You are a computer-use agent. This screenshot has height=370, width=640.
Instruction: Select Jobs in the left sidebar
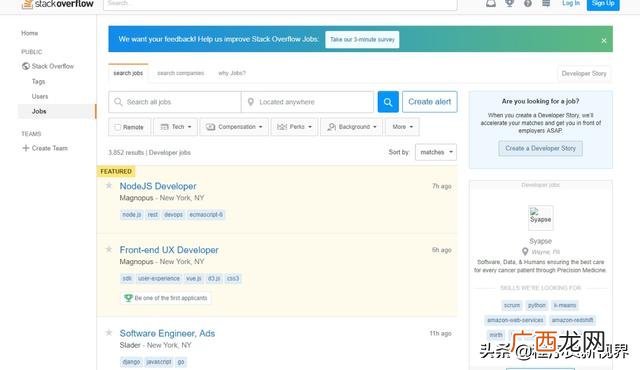click(56, 111)
